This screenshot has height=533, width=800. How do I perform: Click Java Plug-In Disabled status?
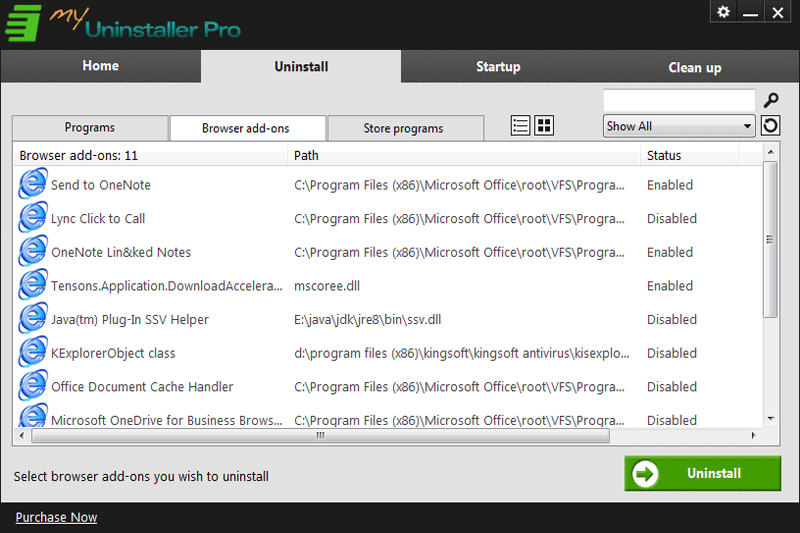click(671, 319)
